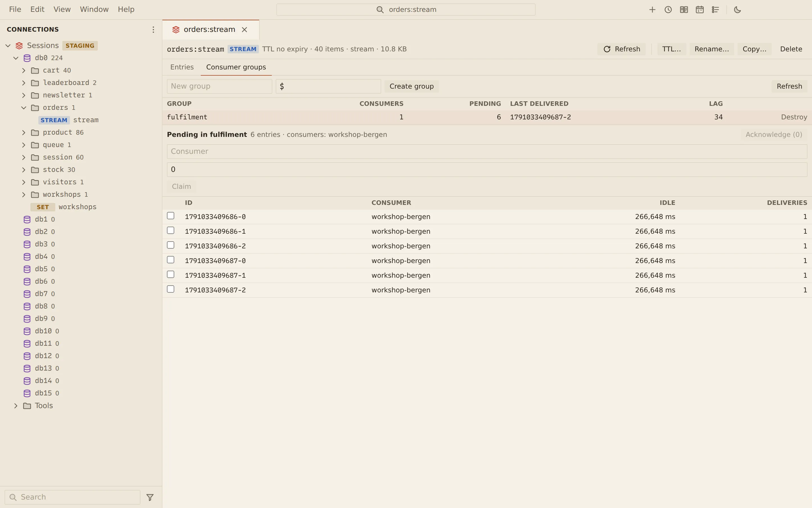Click the search magnifier in top bar
This screenshot has height=508, width=812.
[380, 10]
